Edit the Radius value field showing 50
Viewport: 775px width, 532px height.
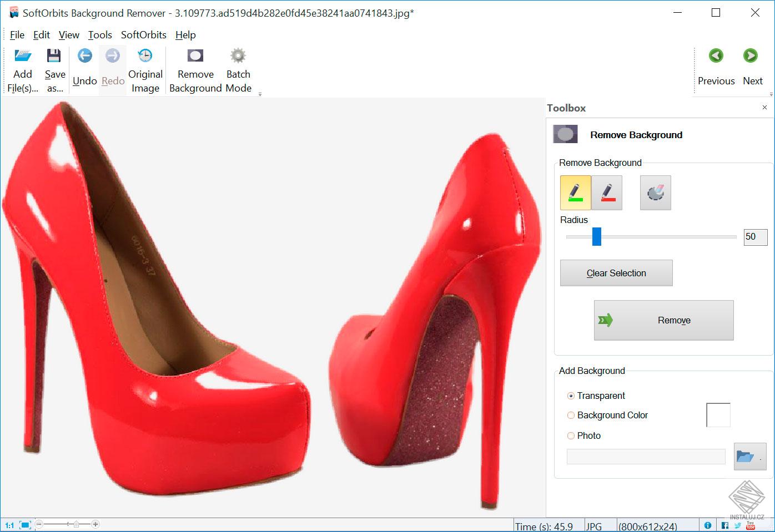pyautogui.click(x=755, y=237)
